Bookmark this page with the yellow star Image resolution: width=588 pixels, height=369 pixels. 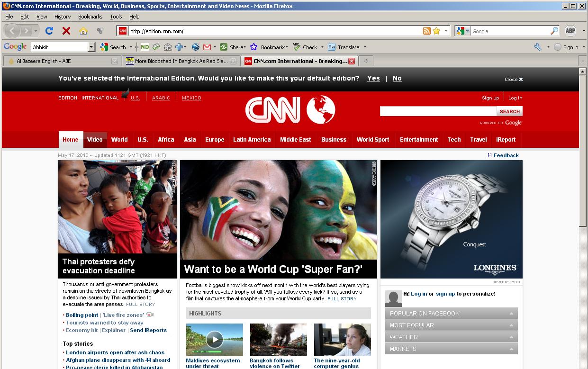436,31
